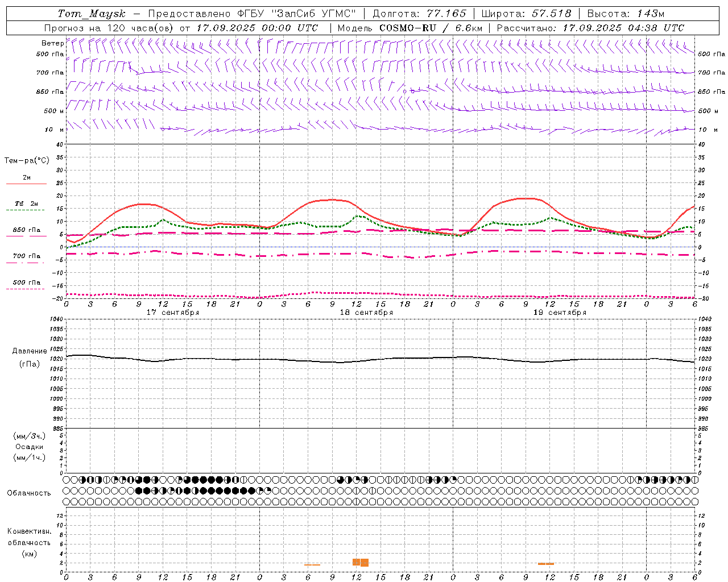The height and width of the screenshot is (582, 728).
Task: Click the (мм/3ч.) precipitation unit label
Action: [x=30, y=436]
